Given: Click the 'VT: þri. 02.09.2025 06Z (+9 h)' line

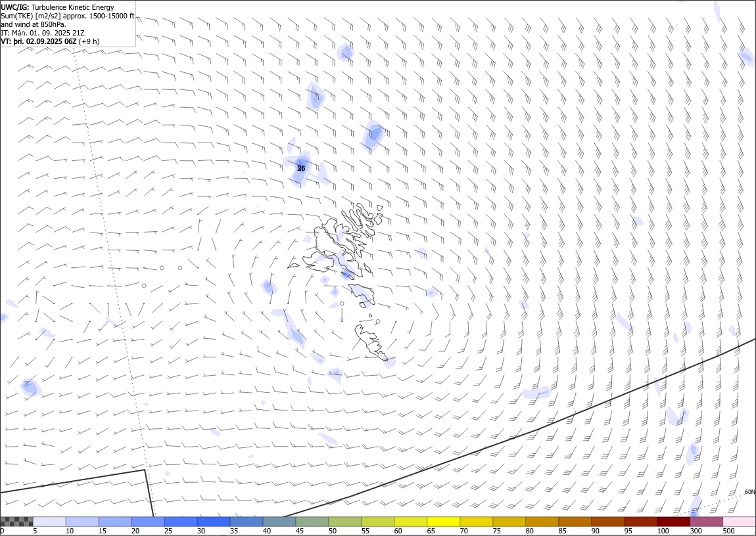Looking at the screenshot, I should (x=50, y=41).
